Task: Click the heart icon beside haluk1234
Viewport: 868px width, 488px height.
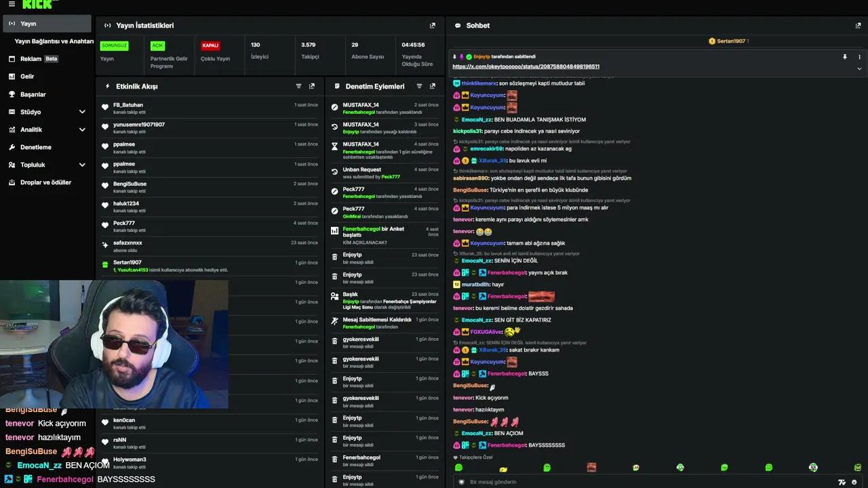Action: pyautogui.click(x=105, y=205)
